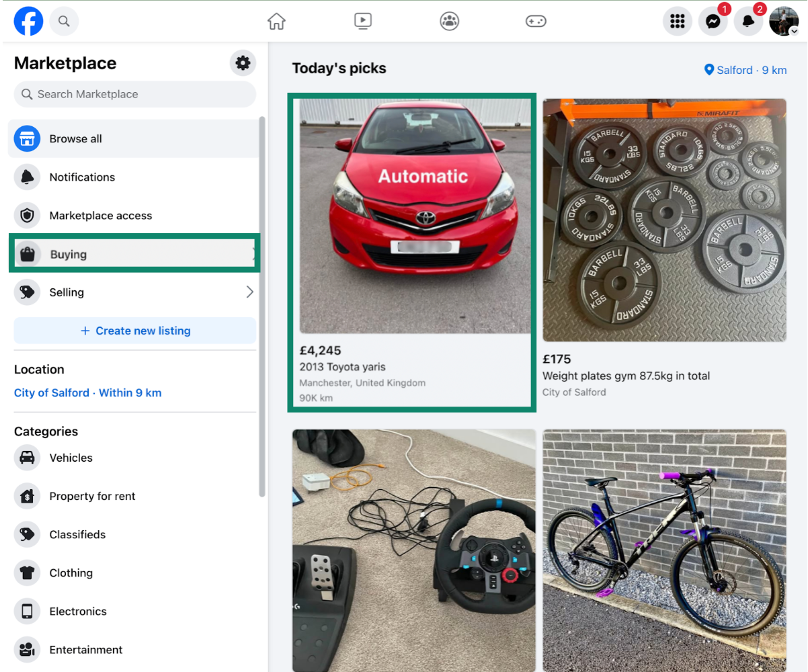The width and height of the screenshot is (808, 672).
Task: Open the apps grid menu
Action: (x=677, y=21)
